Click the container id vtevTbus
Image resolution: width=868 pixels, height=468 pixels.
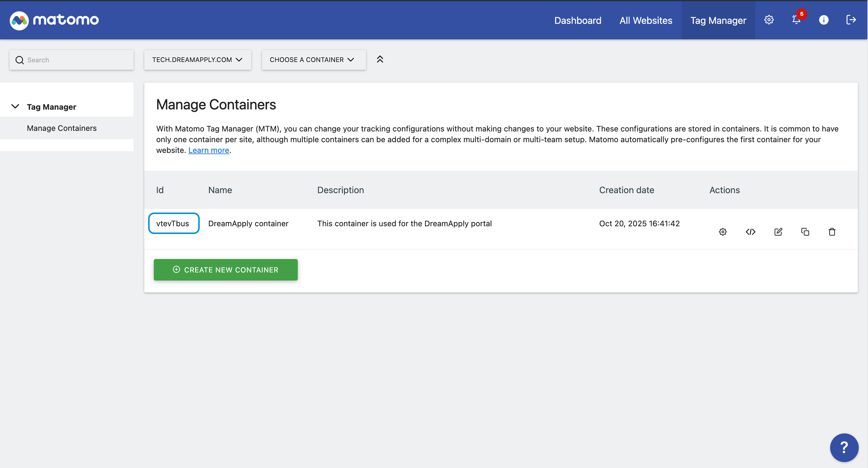[173, 223]
